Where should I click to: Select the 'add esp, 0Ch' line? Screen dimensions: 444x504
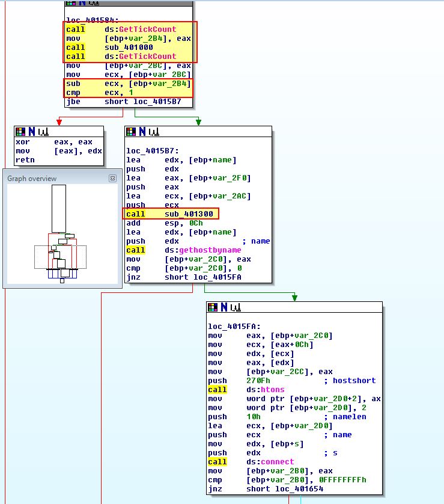click(x=165, y=223)
